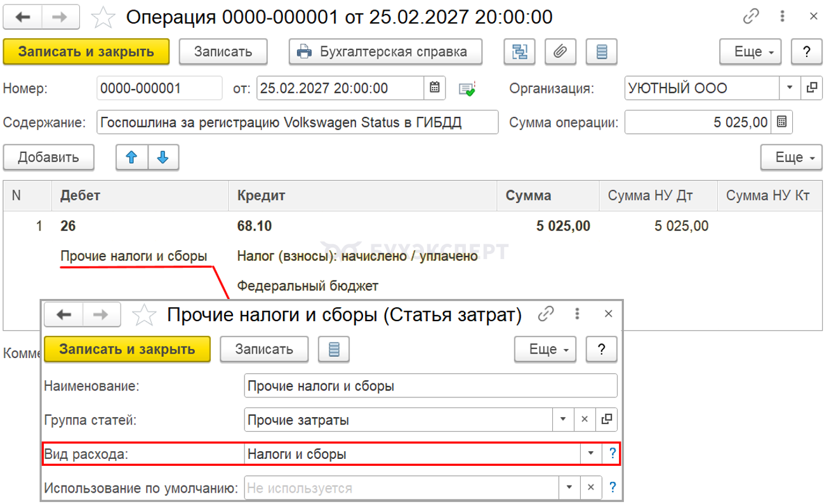829x504 pixels.
Task: Select Прочие налоги и сборы subconto cell
Action: click(x=134, y=256)
